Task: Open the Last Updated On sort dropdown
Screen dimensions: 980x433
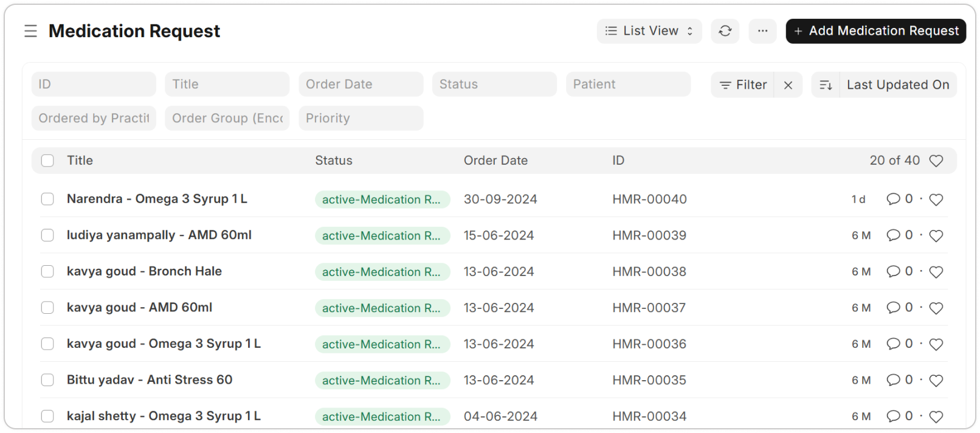Action: coord(897,85)
